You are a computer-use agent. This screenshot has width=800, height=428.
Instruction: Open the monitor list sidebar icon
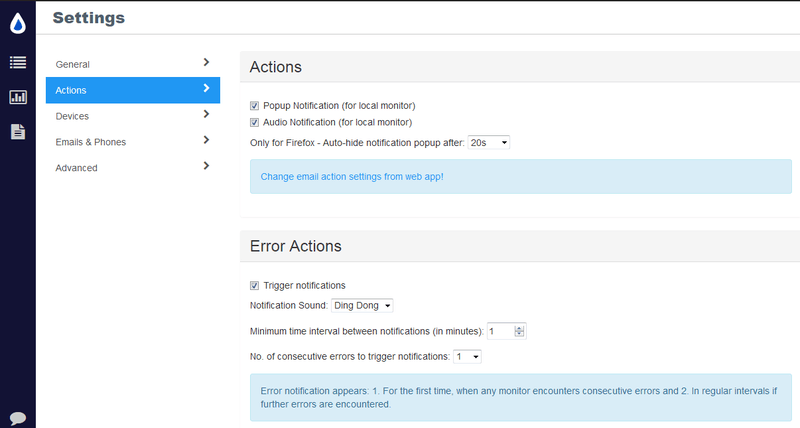[x=18, y=63]
